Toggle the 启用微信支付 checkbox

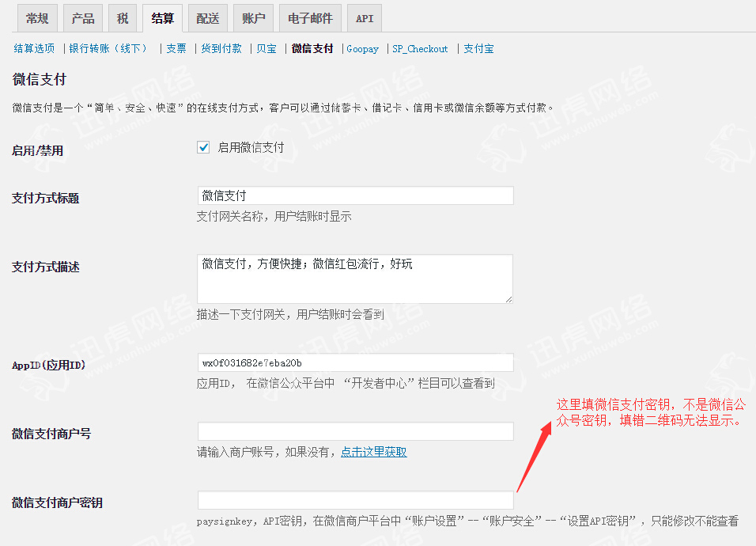(203, 147)
